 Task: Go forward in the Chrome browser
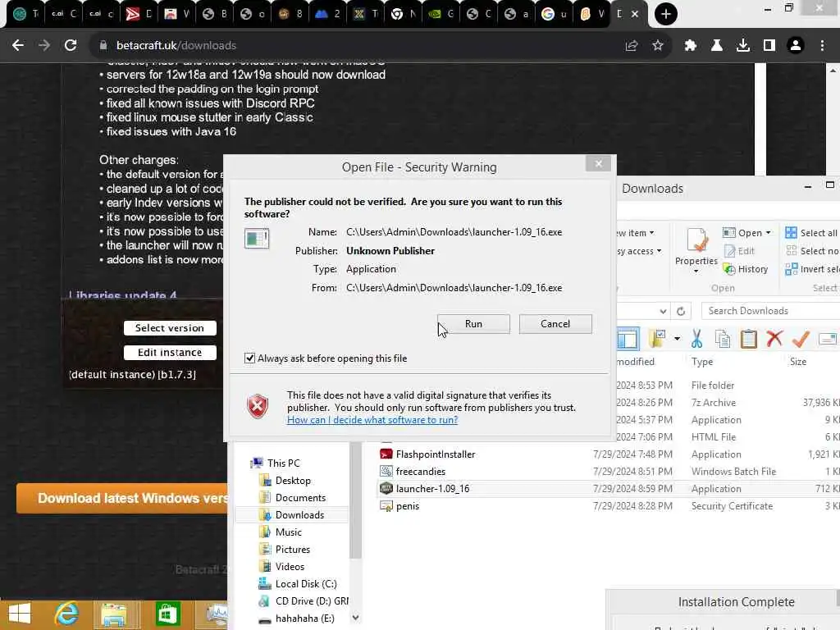44,46
